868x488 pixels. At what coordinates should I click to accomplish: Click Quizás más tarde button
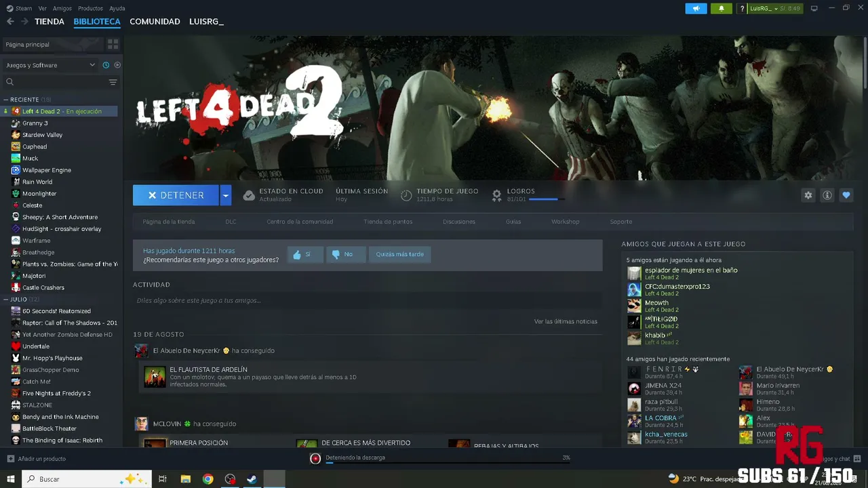coord(399,255)
